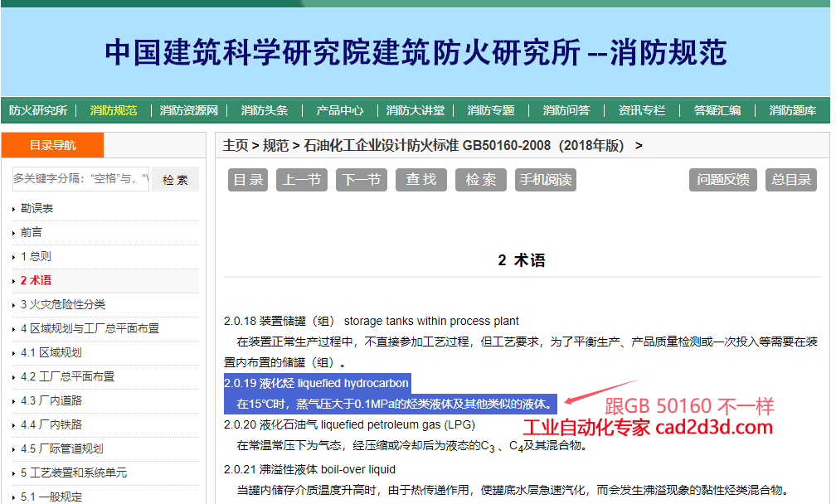
Task: Go to 消防头条 section
Action: pyautogui.click(x=265, y=110)
